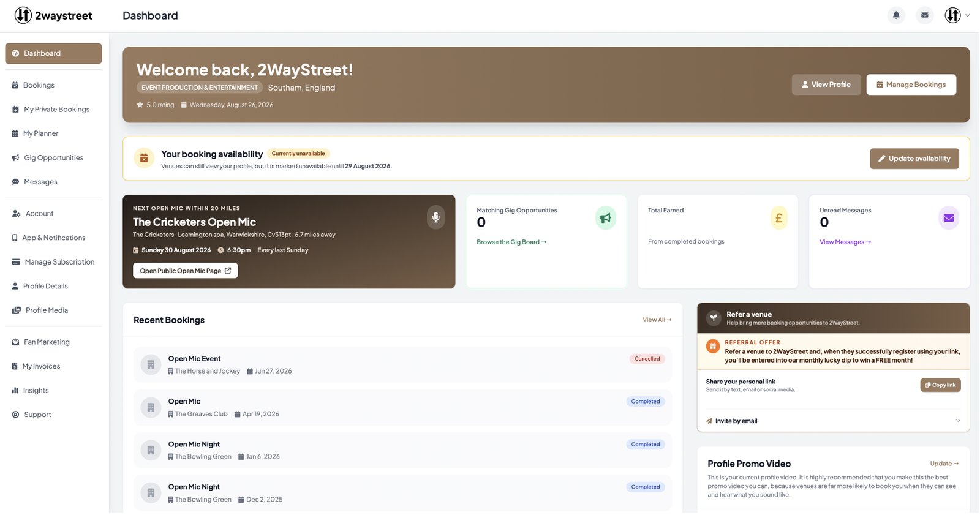Click the View Profile button
This screenshot has height=515, width=980.
[826, 85]
